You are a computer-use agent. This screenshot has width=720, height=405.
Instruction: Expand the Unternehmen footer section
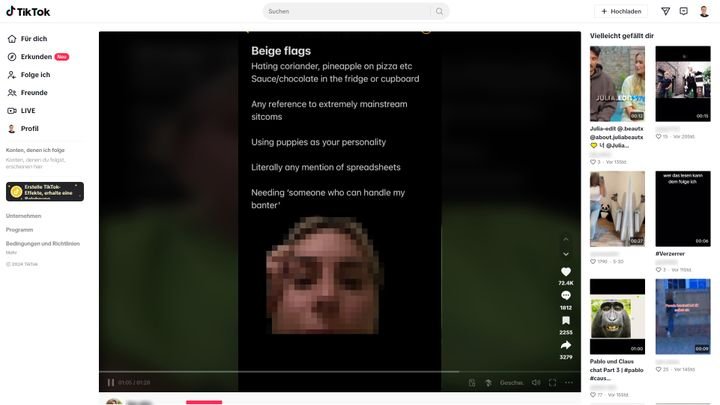pyautogui.click(x=23, y=216)
